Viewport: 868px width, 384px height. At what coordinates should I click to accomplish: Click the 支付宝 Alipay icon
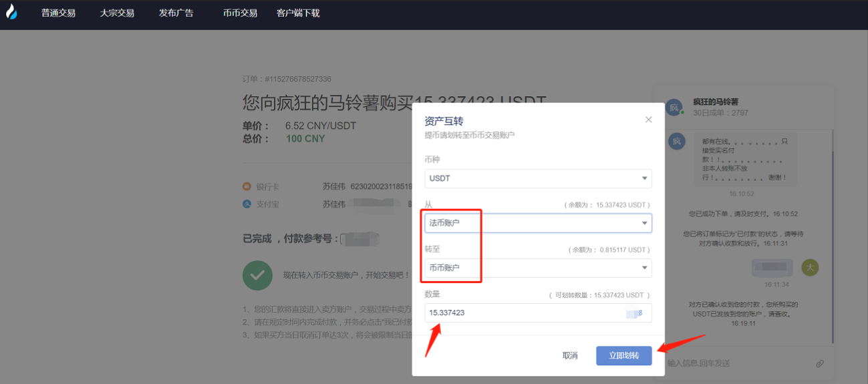[x=247, y=204]
